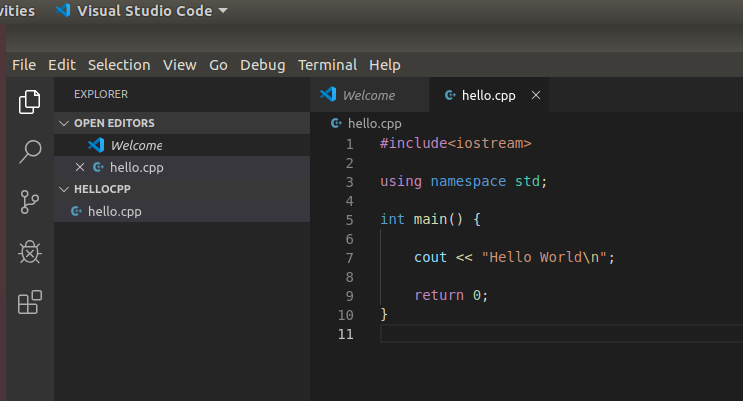743x401 pixels.
Task: Open the Explorer view in activity bar
Action: coord(29,101)
